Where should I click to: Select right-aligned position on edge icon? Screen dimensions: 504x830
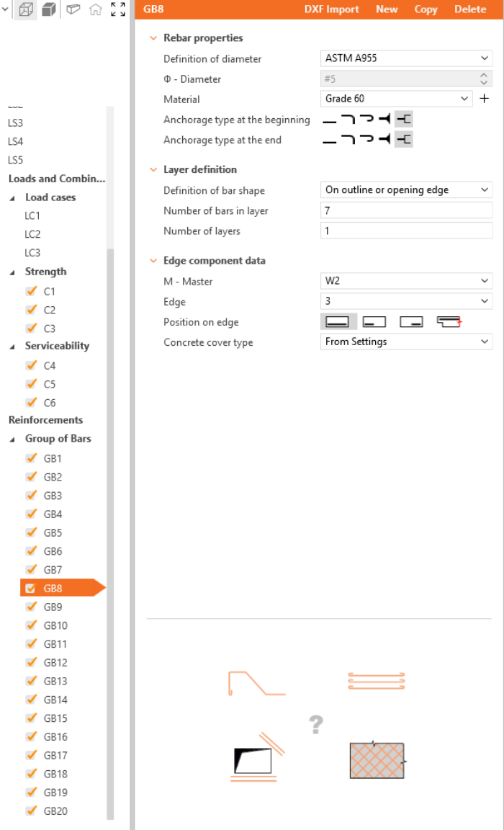411,322
